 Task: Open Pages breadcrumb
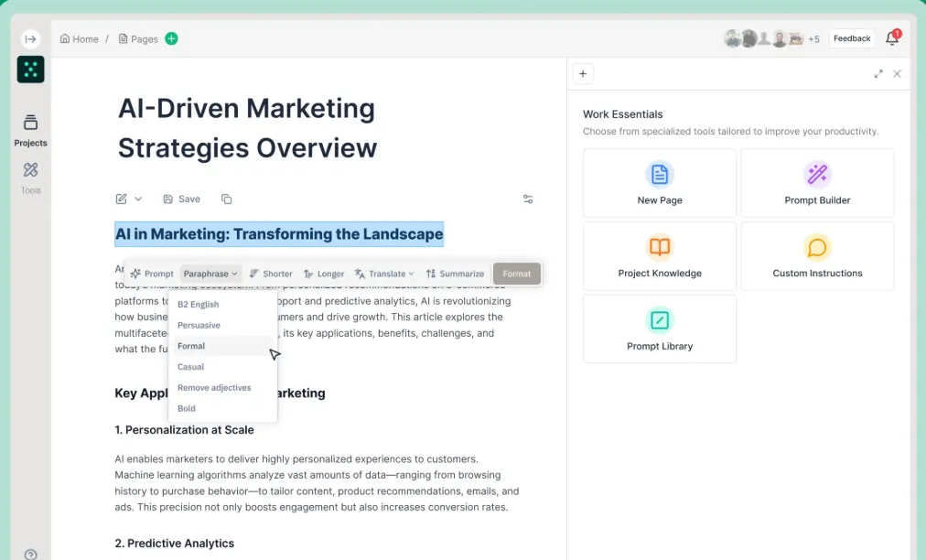click(138, 39)
